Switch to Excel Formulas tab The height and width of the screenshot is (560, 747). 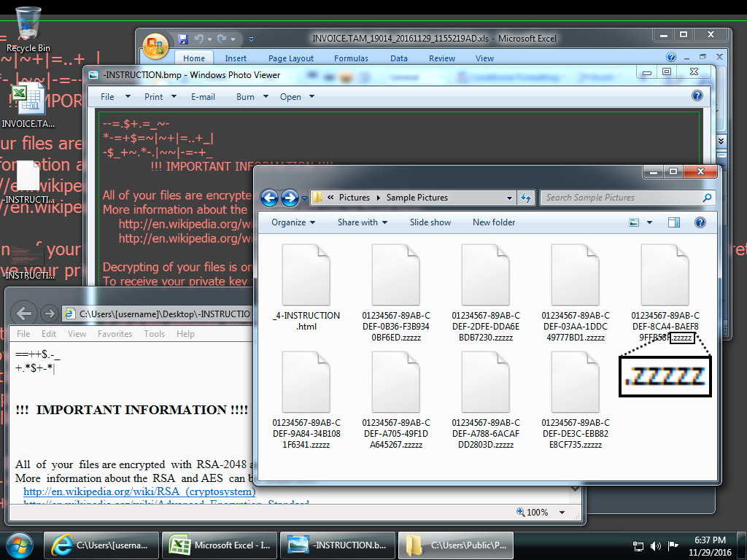click(351, 58)
